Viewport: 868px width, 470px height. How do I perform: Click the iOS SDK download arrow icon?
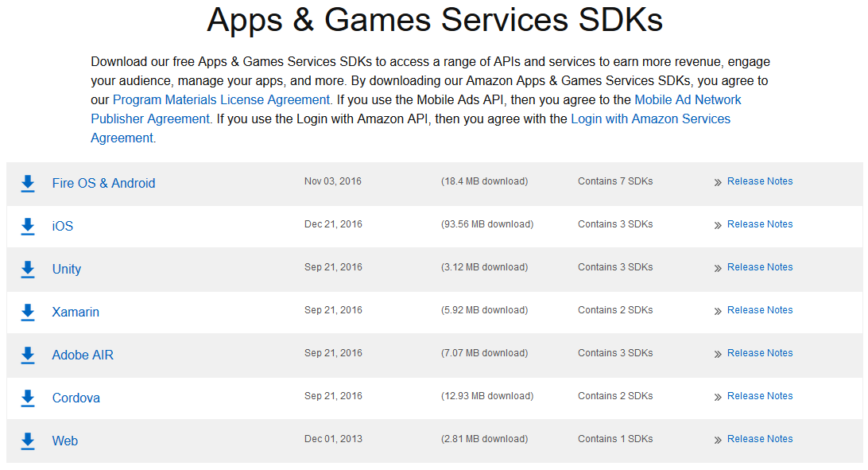[x=28, y=227]
